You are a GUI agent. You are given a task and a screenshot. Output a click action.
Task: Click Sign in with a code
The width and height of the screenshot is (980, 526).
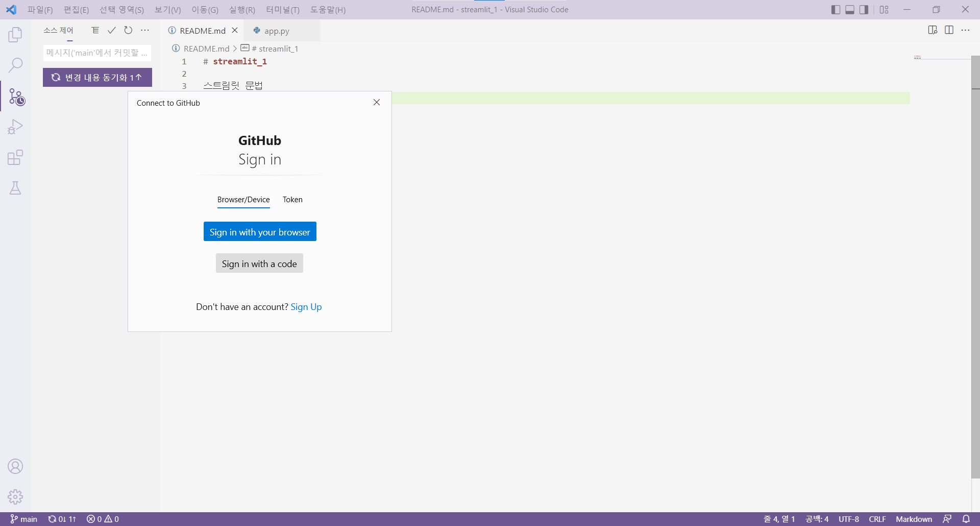tap(259, 264)
